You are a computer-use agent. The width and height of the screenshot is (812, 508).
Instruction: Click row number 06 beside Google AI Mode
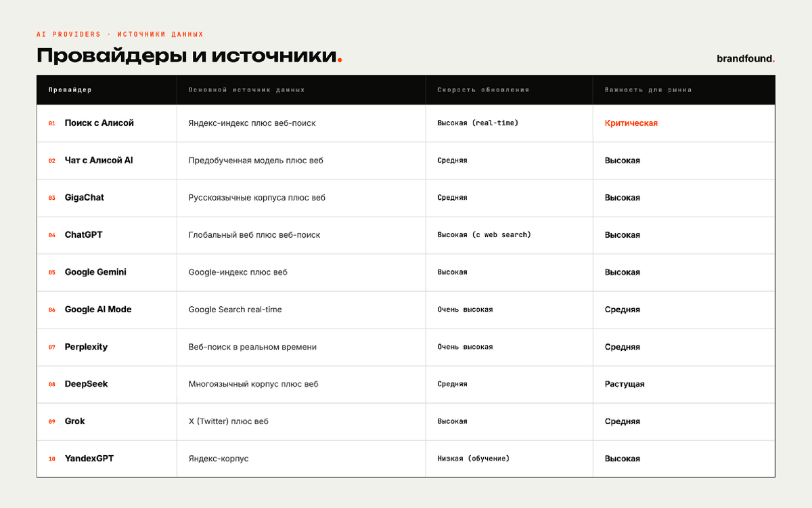pyautogui.click(x=51, y=310)
